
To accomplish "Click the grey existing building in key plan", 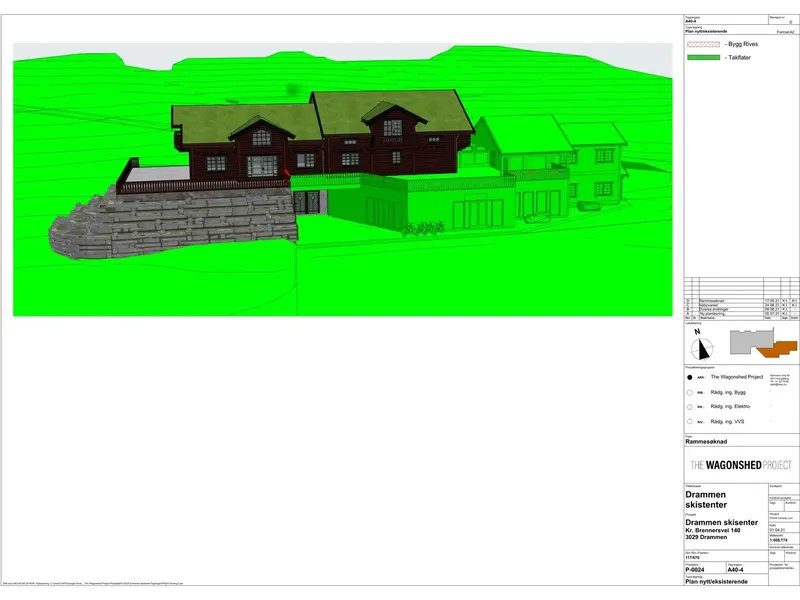I will (752, 342).
